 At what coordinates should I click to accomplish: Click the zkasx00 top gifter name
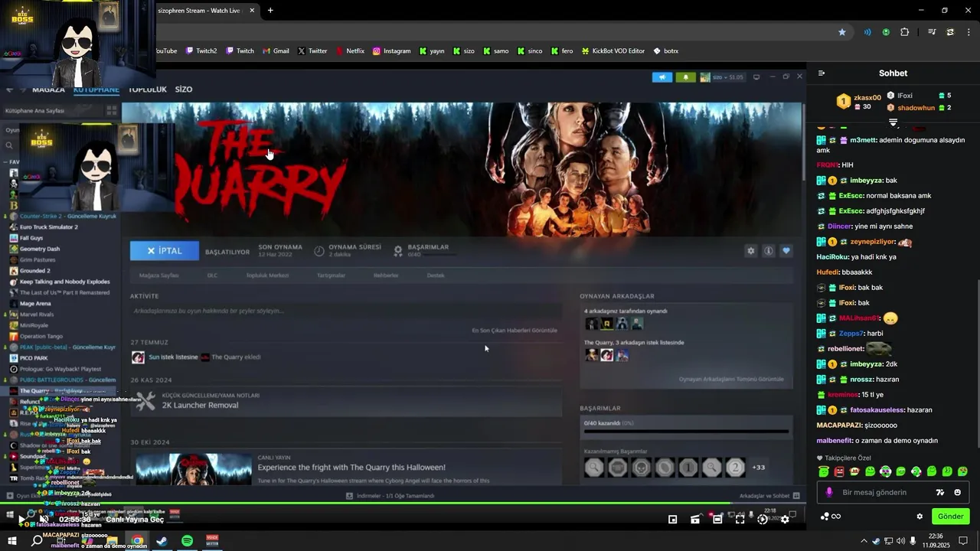pyautogui.click(x=867, y=97)
